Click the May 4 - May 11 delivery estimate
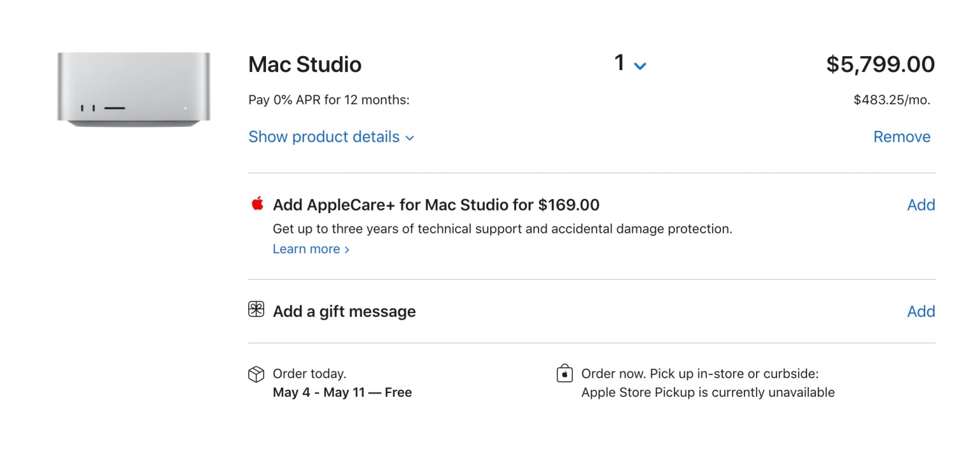 click(x=342, y=393)
